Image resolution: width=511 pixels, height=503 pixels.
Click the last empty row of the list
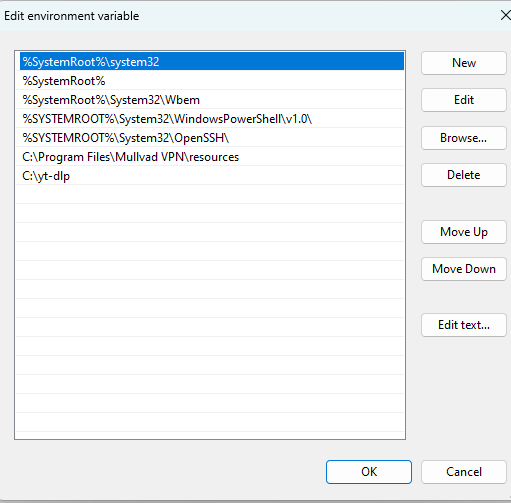(x=212, y=423)
